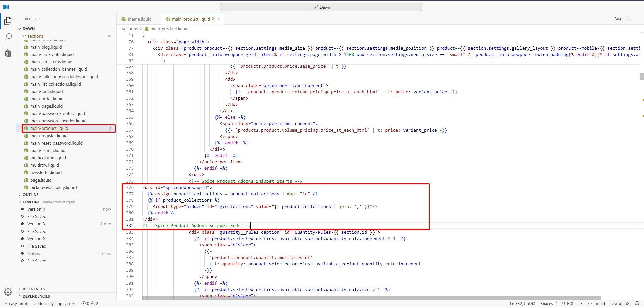
Task: Open the Shopify panel icon
Action: pos(8,53)
